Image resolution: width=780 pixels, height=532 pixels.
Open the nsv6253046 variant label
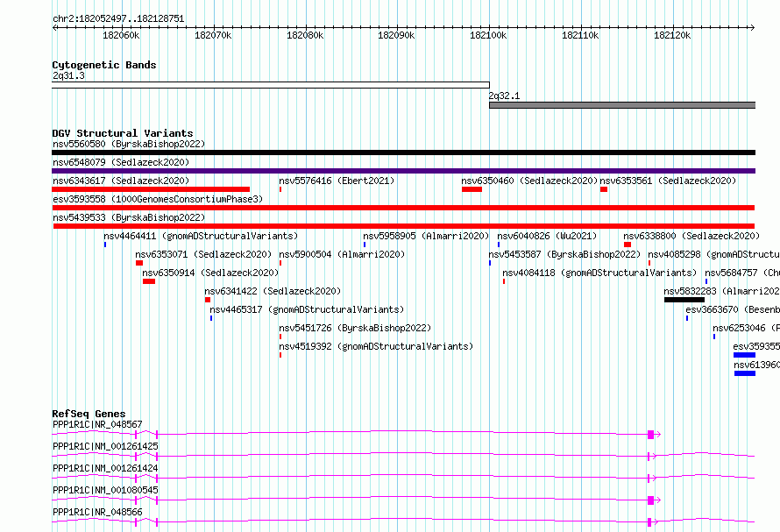point(746,328)
